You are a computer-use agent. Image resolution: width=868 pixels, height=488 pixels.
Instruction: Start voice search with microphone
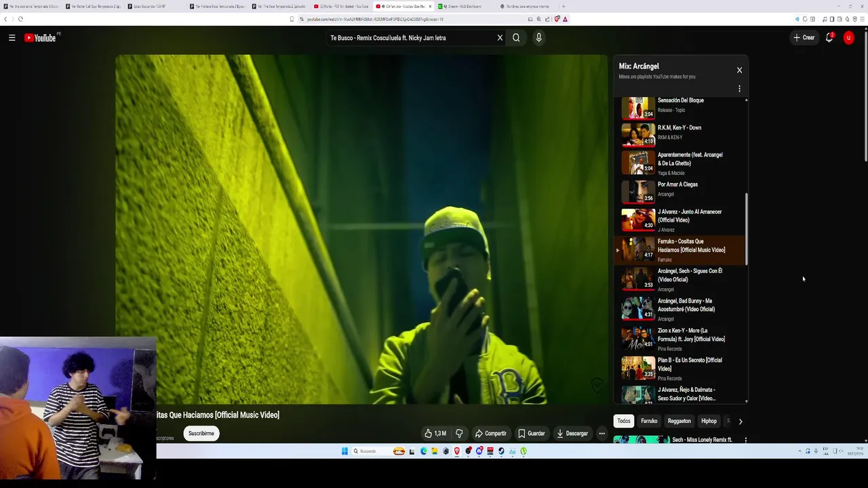pyautogui.click(x=538, y=38)
